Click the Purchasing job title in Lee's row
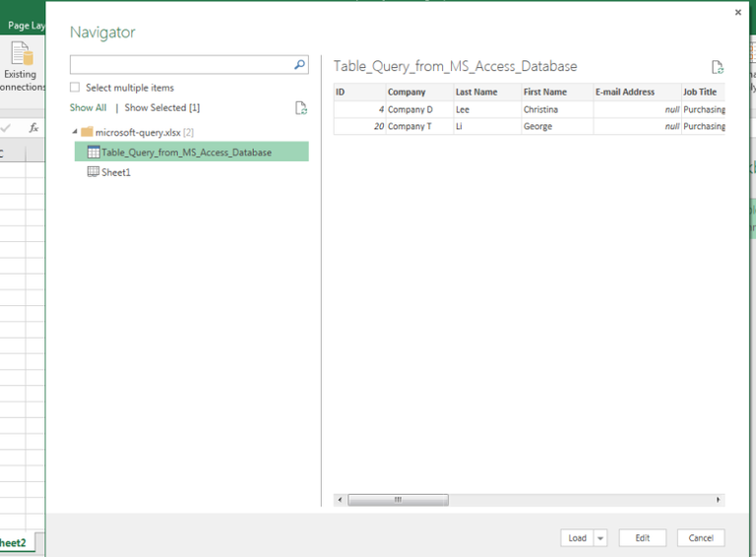The height and width of the screenshot is (557, 756). point(703,109)
